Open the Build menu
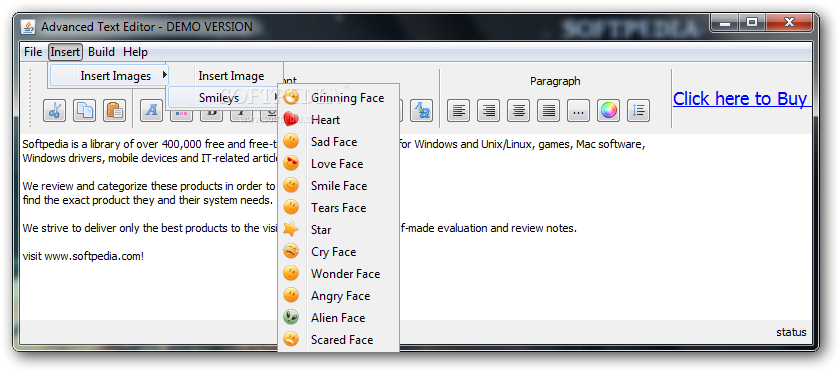 coord(101,52)
